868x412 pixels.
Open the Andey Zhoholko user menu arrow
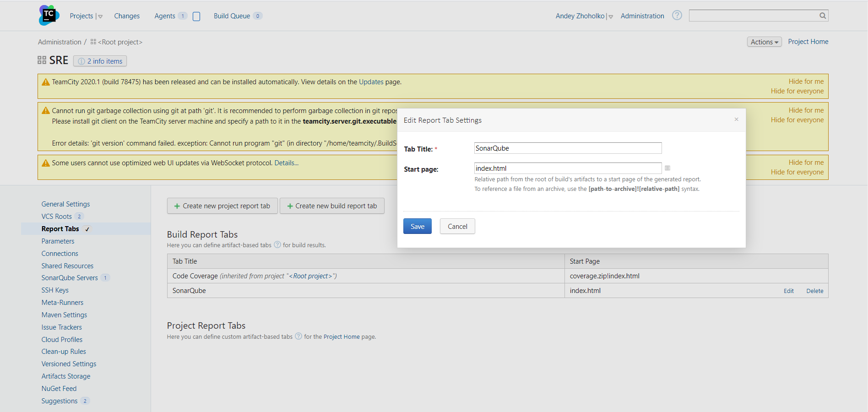click(x=611, y=16)
